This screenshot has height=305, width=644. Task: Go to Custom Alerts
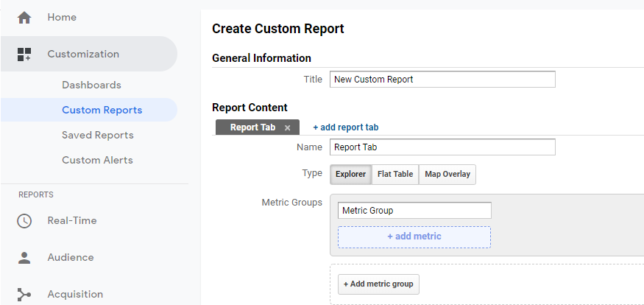(97, 160)
